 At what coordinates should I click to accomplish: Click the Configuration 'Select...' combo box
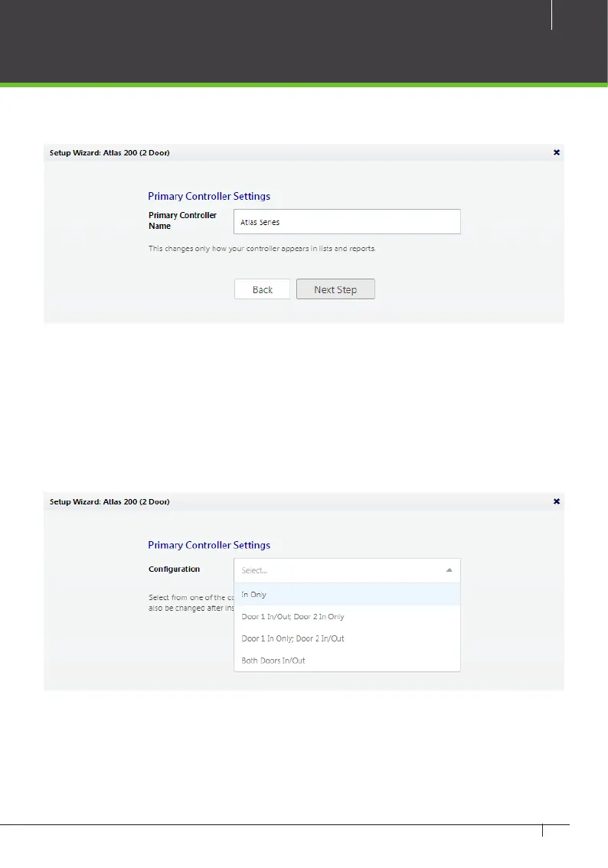coord(347,570)
